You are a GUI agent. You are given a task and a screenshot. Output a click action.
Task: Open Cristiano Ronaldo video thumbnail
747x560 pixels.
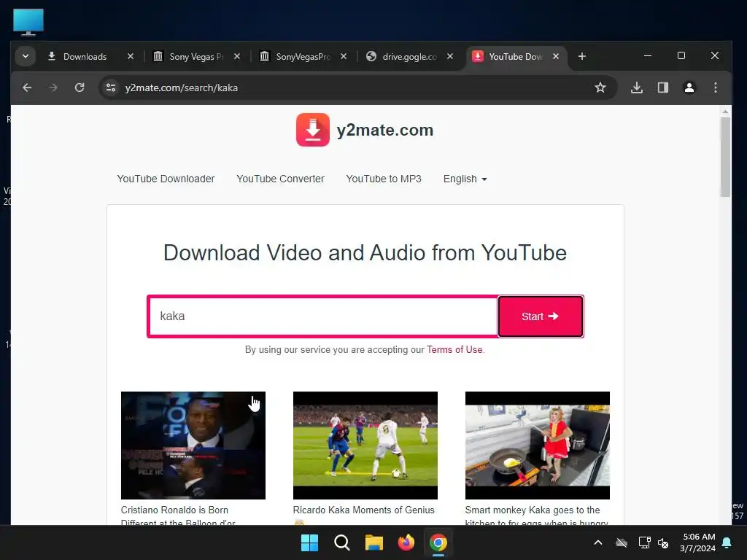tap(193, 446)
